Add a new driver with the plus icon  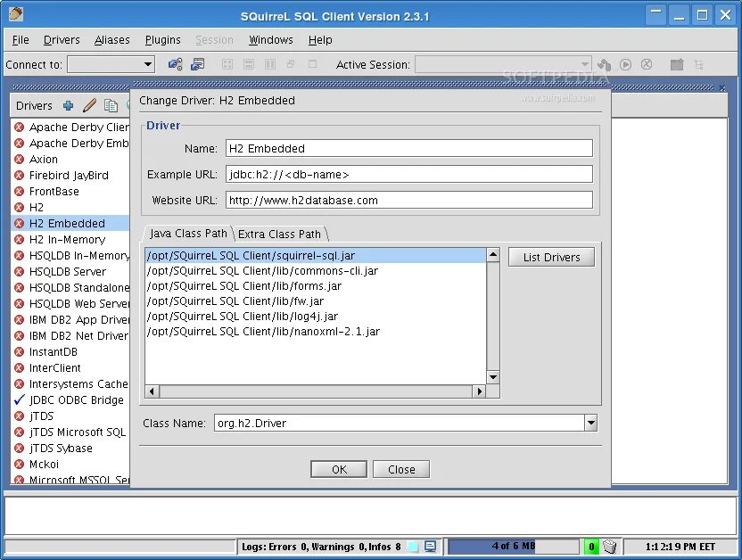pyautogui.click(x=68, y=105)
